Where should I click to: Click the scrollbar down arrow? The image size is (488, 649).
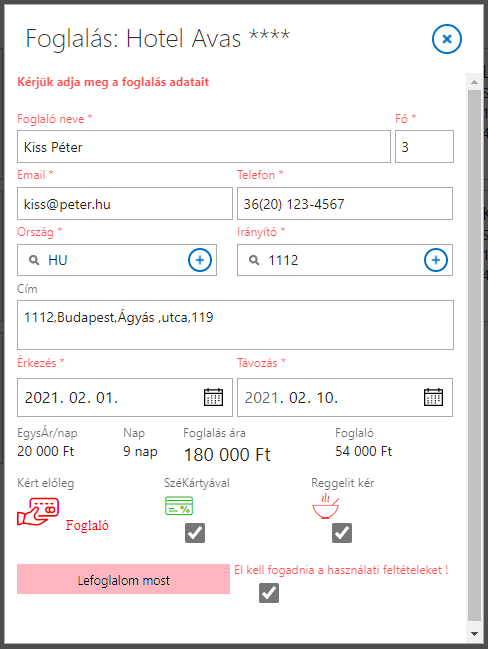point(474,634)
